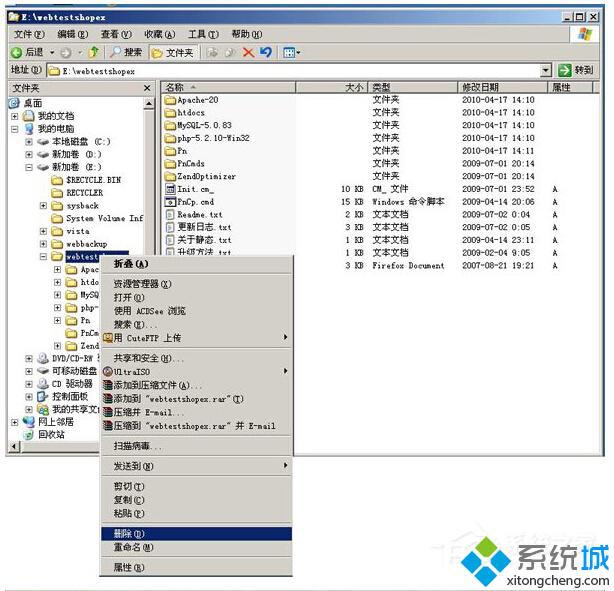Select the htdocs folder icon
Screen dimensions: 614x591
click(170, 113)
